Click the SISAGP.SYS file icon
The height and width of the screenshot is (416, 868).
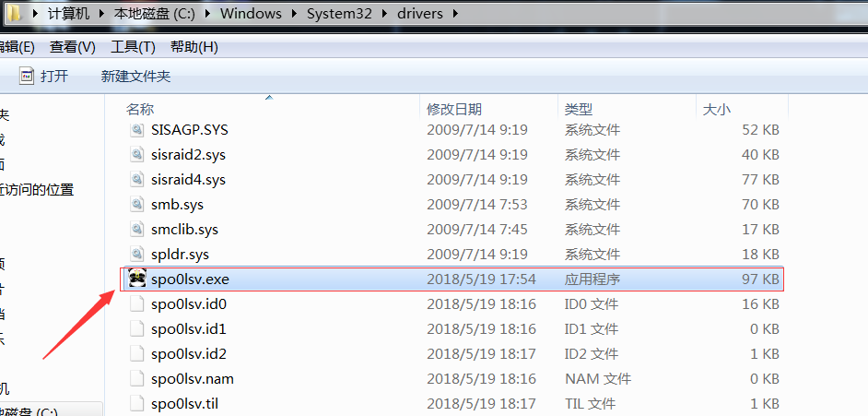[136, 130]
